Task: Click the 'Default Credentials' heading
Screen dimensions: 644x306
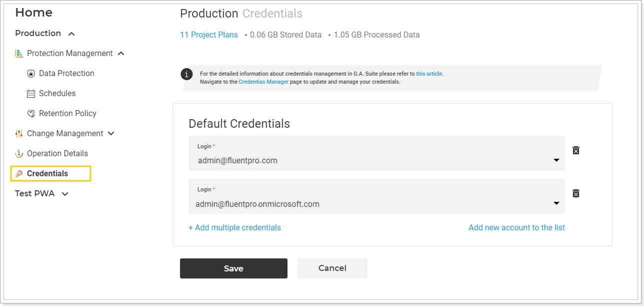Action: [239, 124]
